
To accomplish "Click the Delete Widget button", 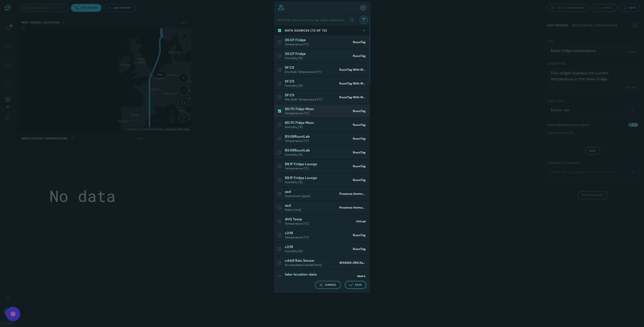I will coord(592,195).
